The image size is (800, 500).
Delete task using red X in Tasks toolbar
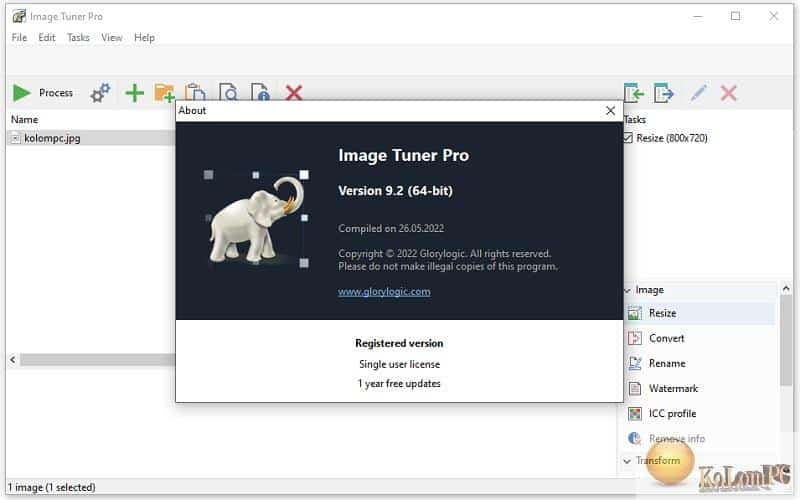(729, 93)
